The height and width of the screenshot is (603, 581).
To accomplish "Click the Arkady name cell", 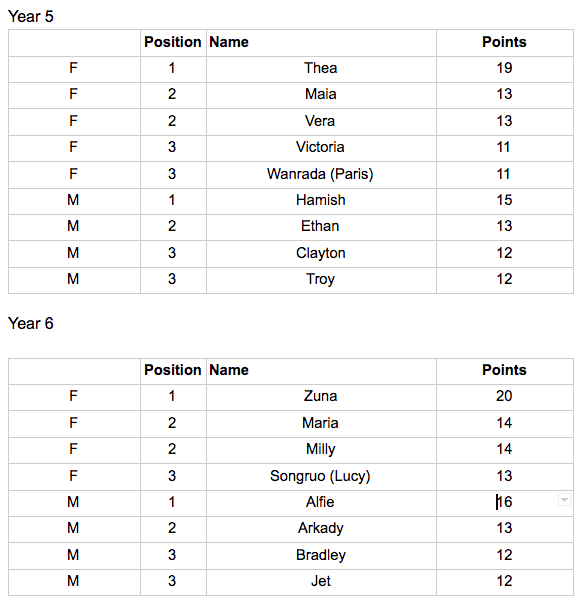I will pos(321,529).
